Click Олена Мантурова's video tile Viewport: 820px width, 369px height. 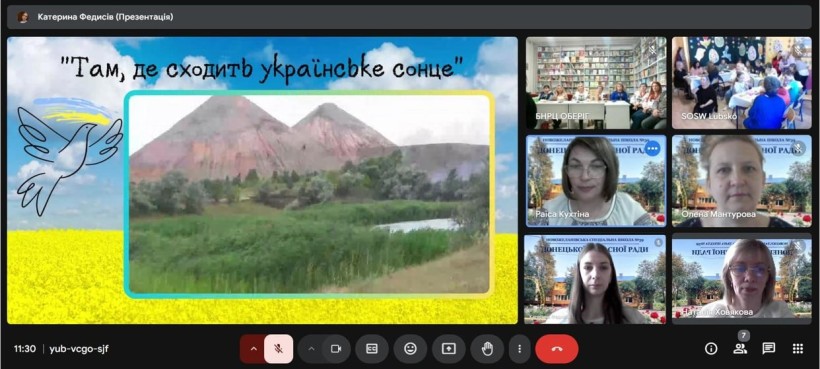click(x=742, y=181)
